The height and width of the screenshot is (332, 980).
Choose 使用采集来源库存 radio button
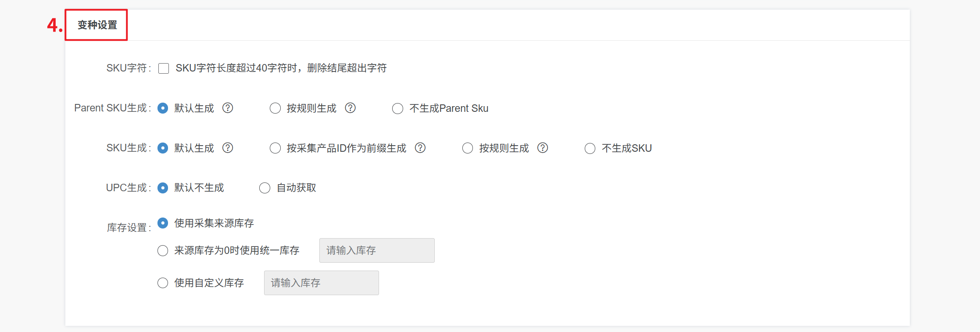(163, 223)
